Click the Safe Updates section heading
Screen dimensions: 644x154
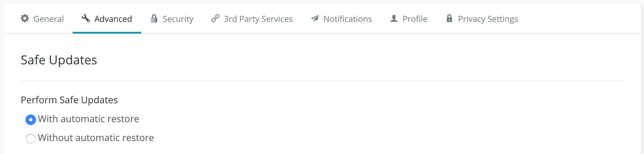pos(59,60)
